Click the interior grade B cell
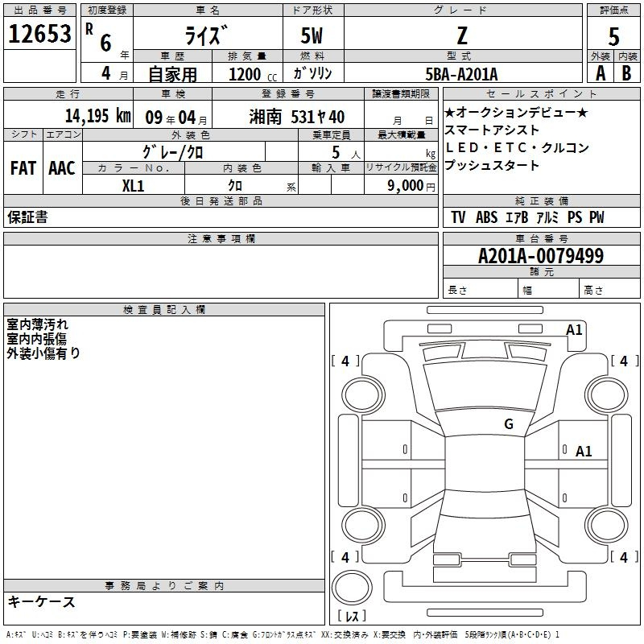Image resolution: width=644 pixels, height=644 pixels. (627, 72)
